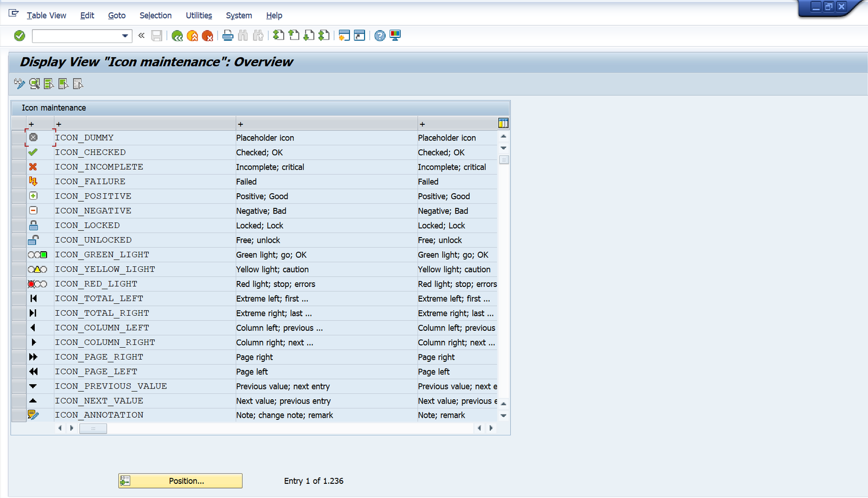Go to Next Page icon
The height and width of the screenshot is (498, 868).
(309, 36)
